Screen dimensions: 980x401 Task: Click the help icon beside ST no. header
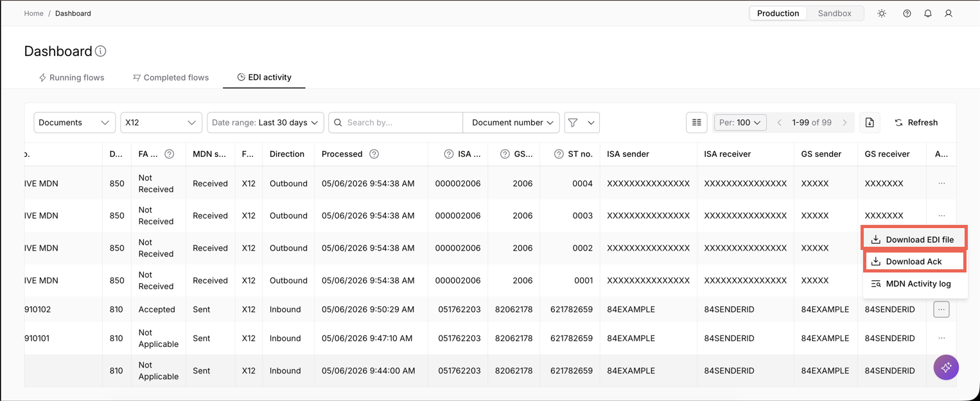pos(559,154)
